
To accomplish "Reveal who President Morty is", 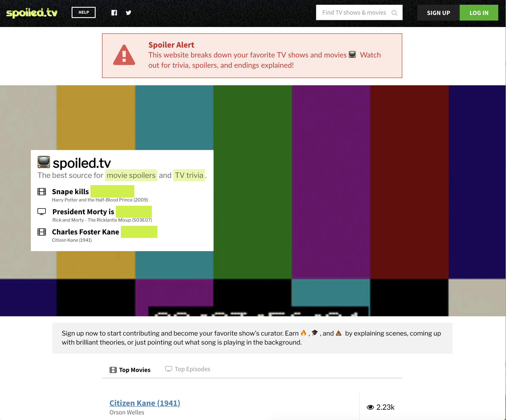I will point(134,211).
